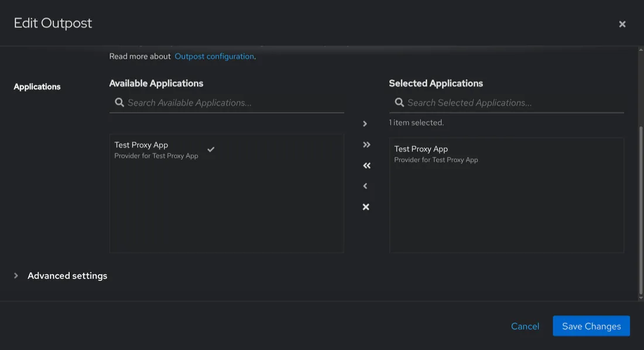Click the magnifier icon in Available Applications search
The height and width of the screenshot is (350, 644).
(x=119, y=103)
